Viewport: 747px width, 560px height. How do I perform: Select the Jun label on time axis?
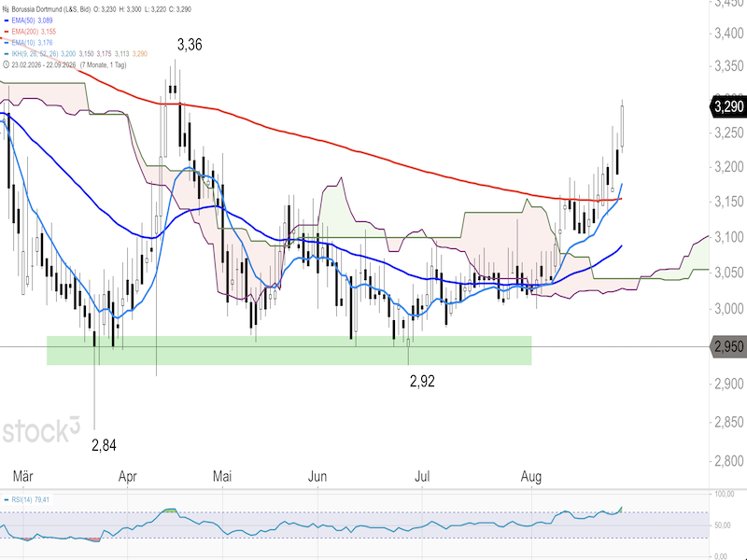[x=317, y=476]
